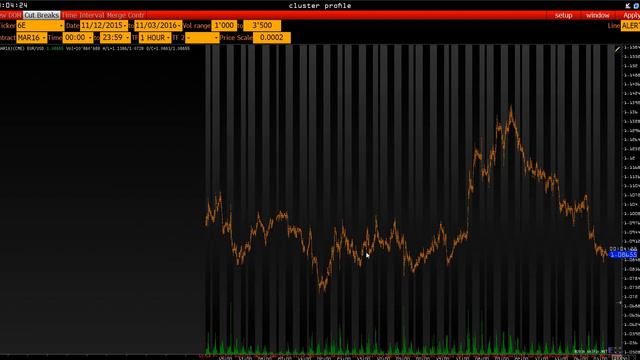Expand the Contract MAR16 dropdown
640x360 pixels.
point(31,38)
